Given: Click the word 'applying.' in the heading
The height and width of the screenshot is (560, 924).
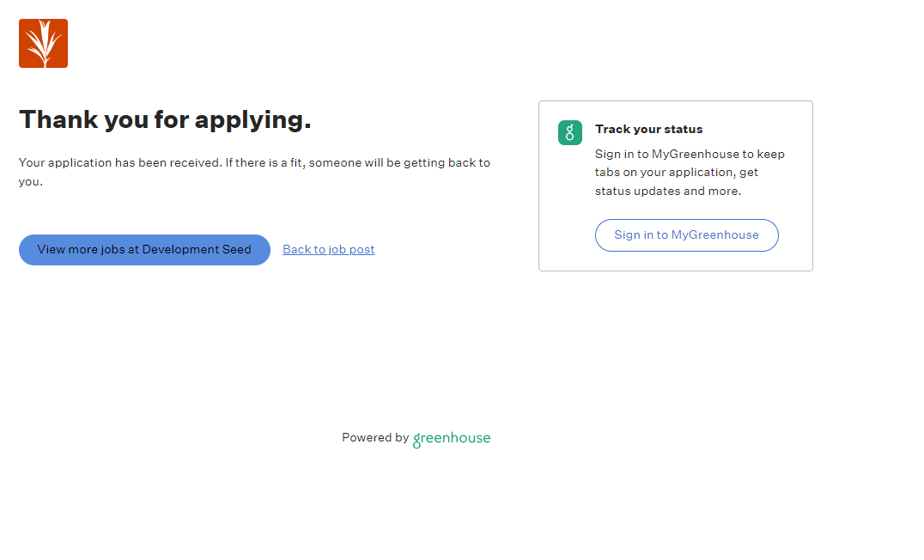Looking at the screenshot, I should tap(253, 120).
